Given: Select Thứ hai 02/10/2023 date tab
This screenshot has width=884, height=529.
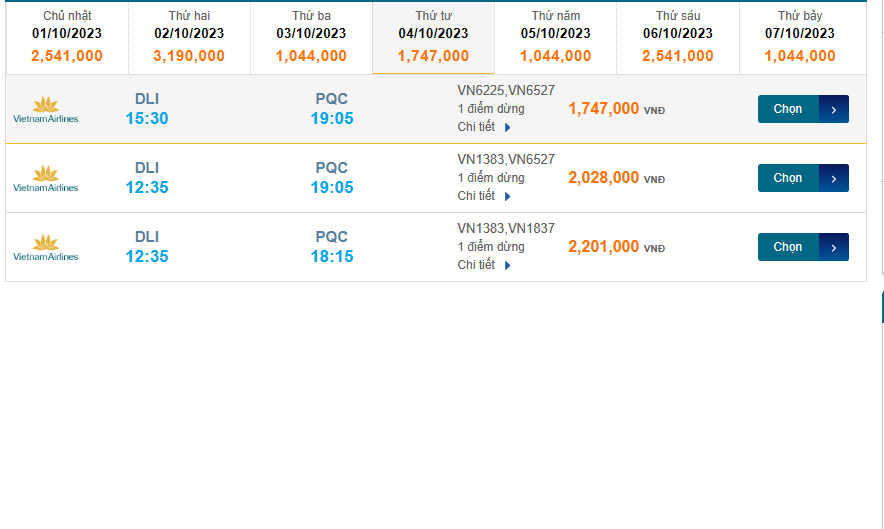Looking at the screenshot, I should click(x=189, y=37).
